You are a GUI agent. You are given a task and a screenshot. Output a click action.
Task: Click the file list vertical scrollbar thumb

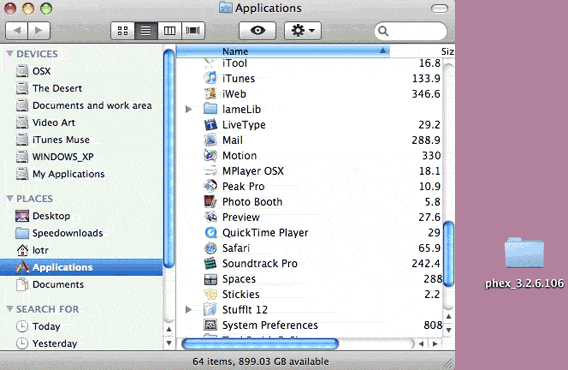click(x=448, y=254)
